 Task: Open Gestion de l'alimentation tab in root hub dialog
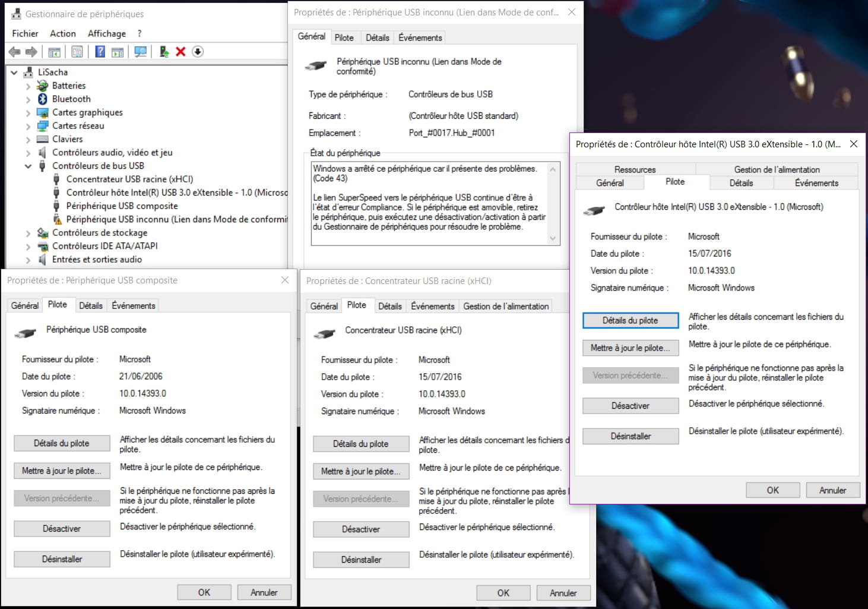pos(506,307)
